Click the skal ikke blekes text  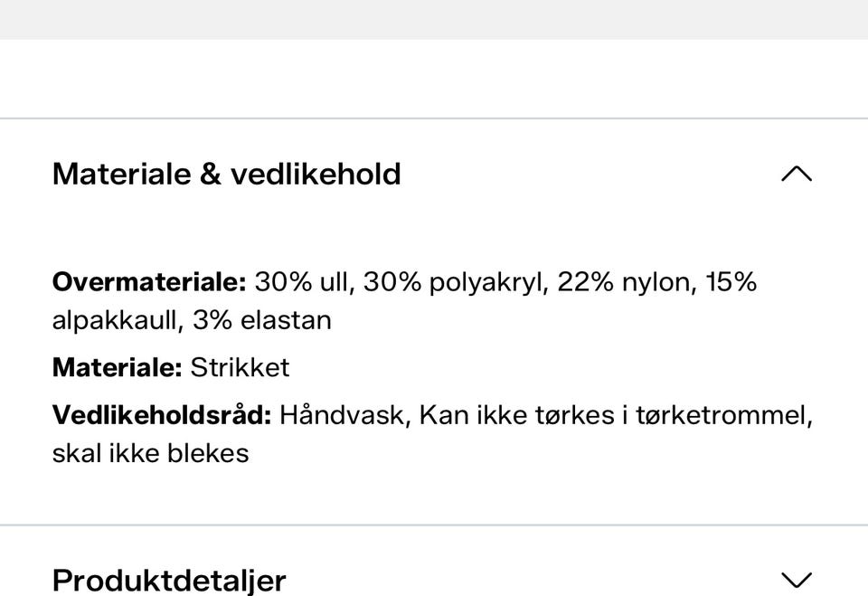pos(150,454)
